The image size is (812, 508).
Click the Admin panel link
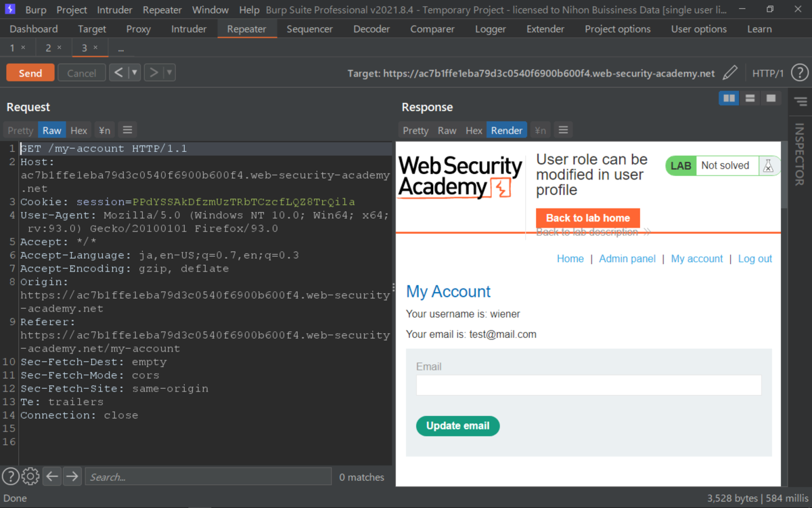[x=627, y=259]
